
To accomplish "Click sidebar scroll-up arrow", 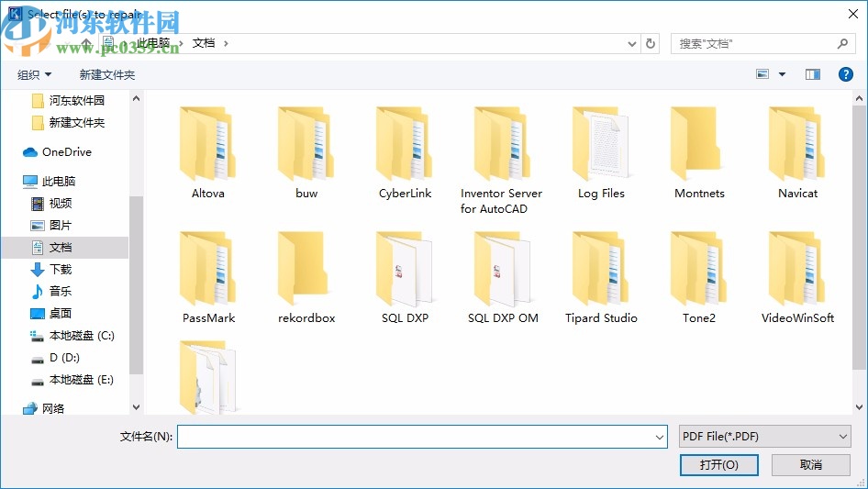I will [x=136, y=98].
